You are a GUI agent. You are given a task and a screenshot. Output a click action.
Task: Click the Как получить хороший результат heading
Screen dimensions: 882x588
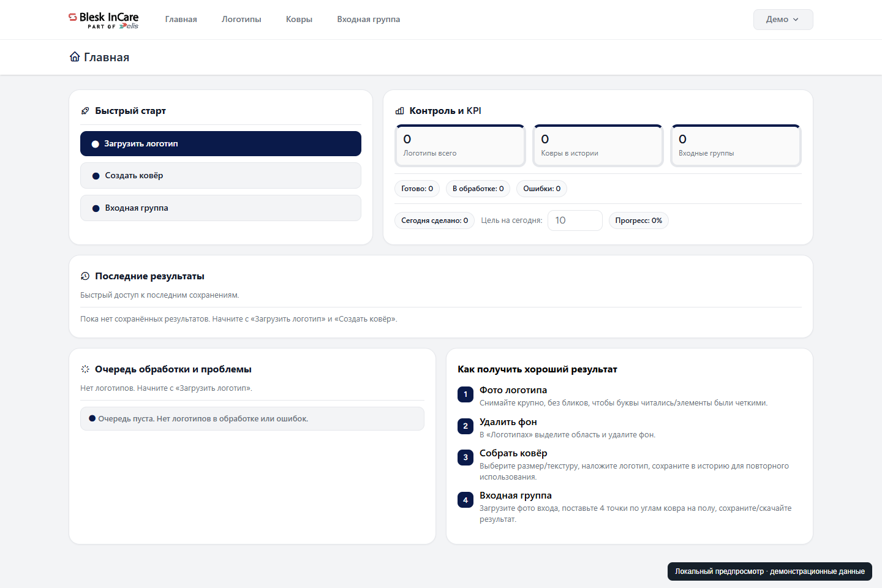(537, 369)
